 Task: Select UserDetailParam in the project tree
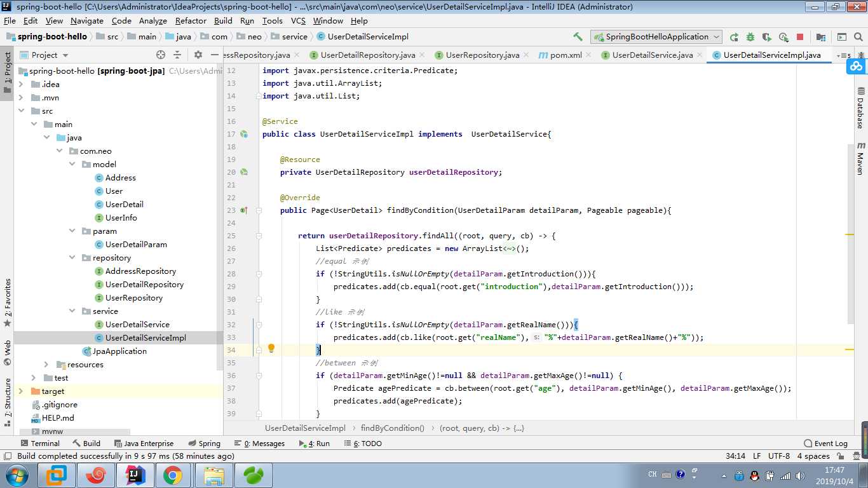tap(136, 245)
